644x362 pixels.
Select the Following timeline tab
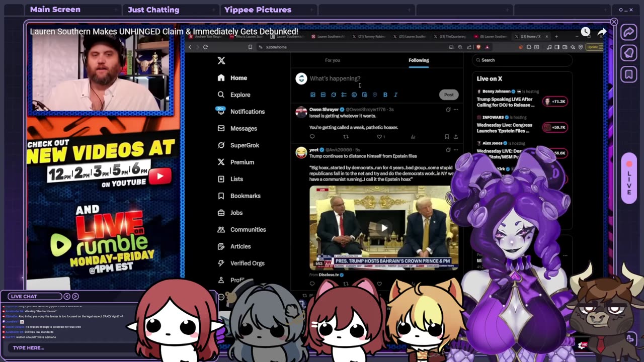click(x=419, y=60)
